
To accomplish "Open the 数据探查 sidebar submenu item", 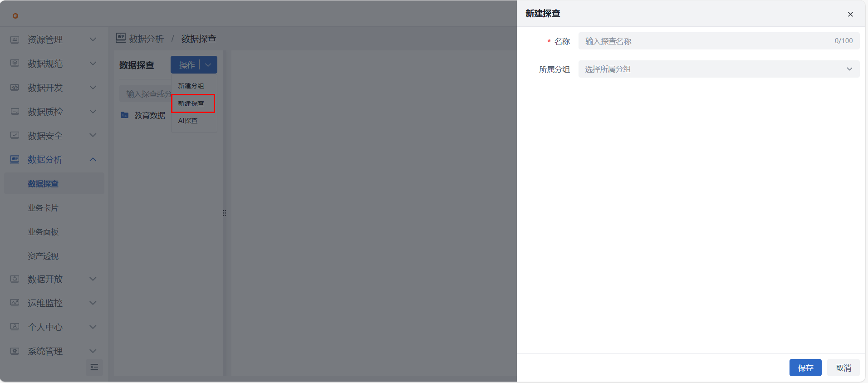I will click(x=54, y=184).
